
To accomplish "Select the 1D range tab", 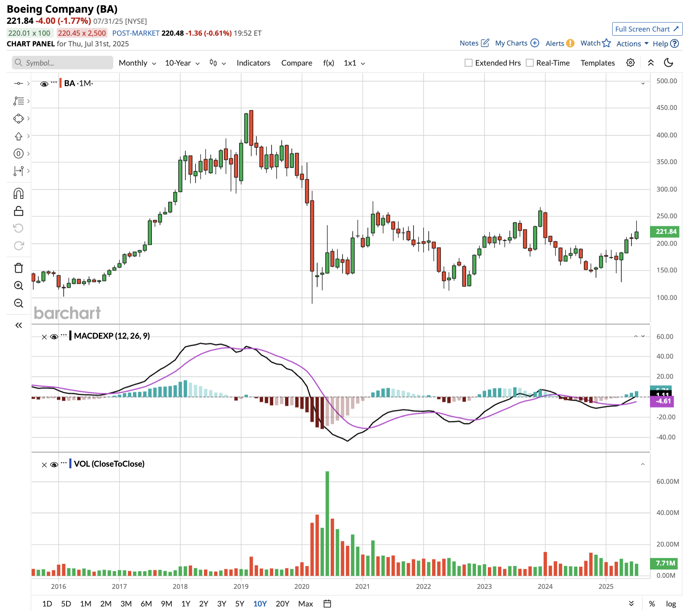I will point(47,604).
